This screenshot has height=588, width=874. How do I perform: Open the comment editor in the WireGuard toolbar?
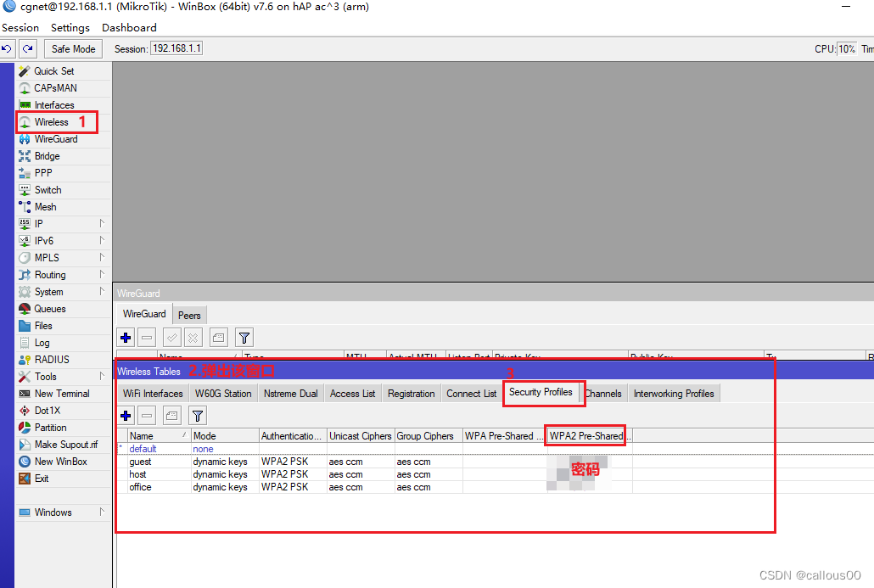(218, 337)
